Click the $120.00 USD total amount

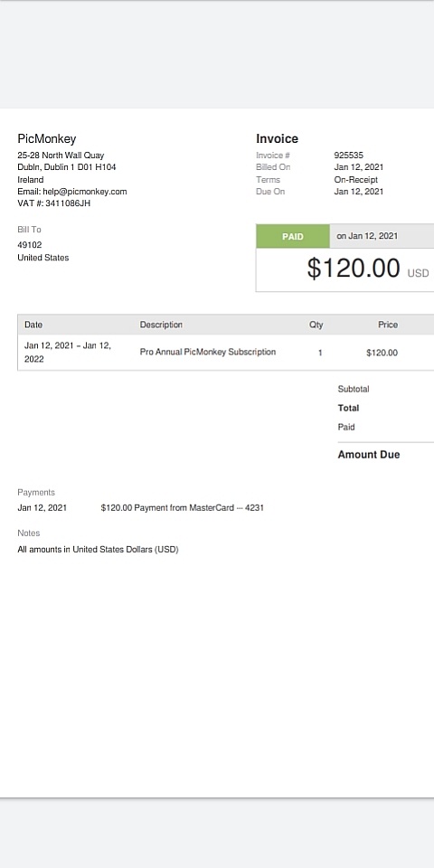pyautogui.click(x=368, y=269)
